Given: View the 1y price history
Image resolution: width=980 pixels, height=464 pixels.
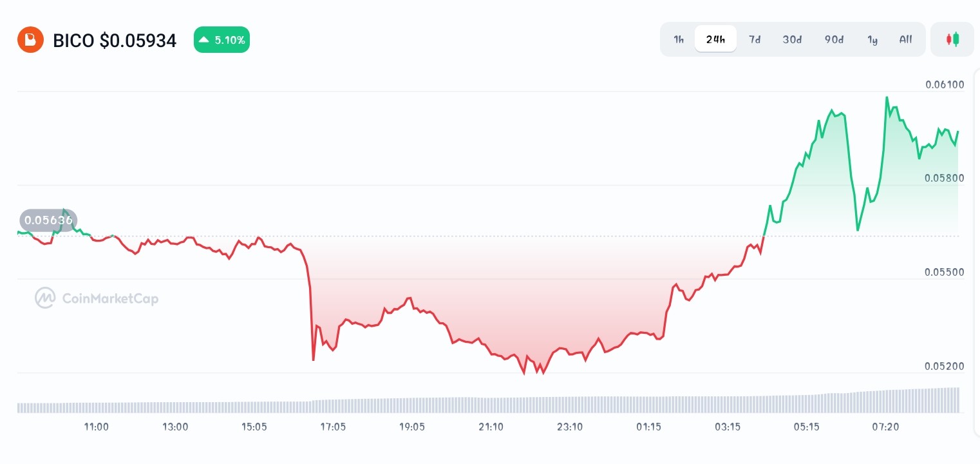Looking at the screenshot, I should pos(872,39).
